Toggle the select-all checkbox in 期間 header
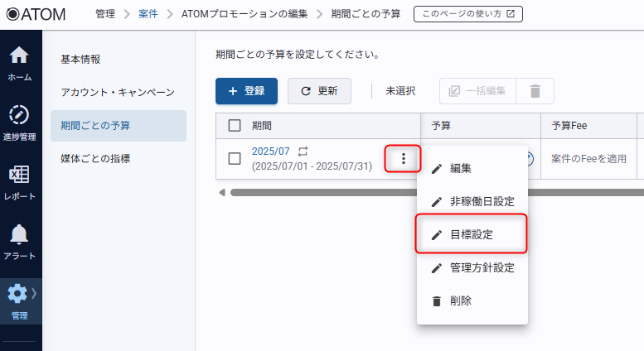The image size is (644, 351). pos(235,126)
